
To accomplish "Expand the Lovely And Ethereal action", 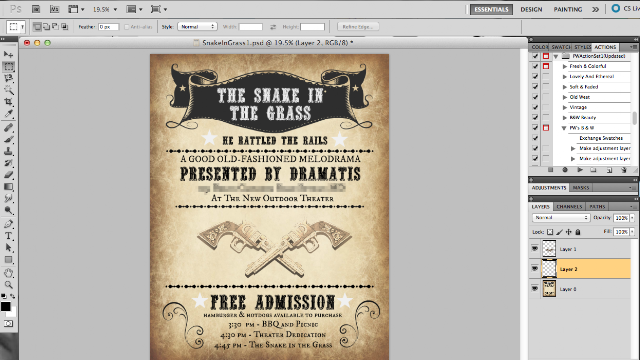I will coord(565,76).
